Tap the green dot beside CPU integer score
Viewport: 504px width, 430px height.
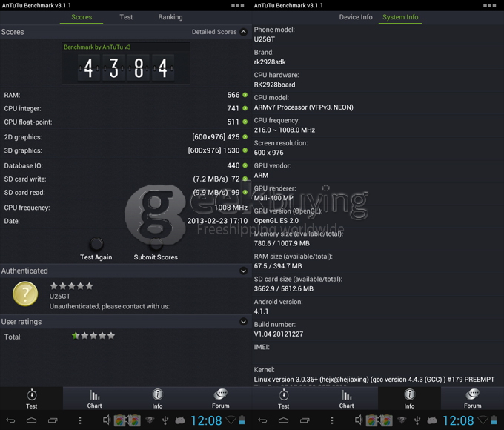point(245,108)
